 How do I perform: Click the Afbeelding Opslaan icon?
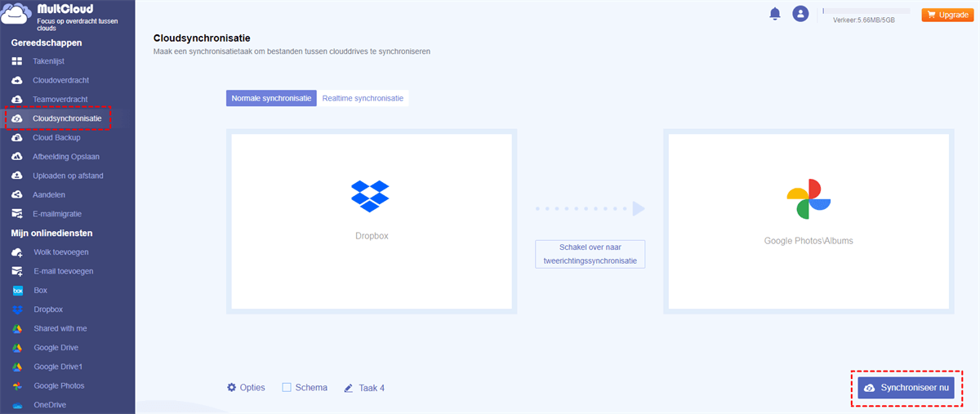point(17,157)
